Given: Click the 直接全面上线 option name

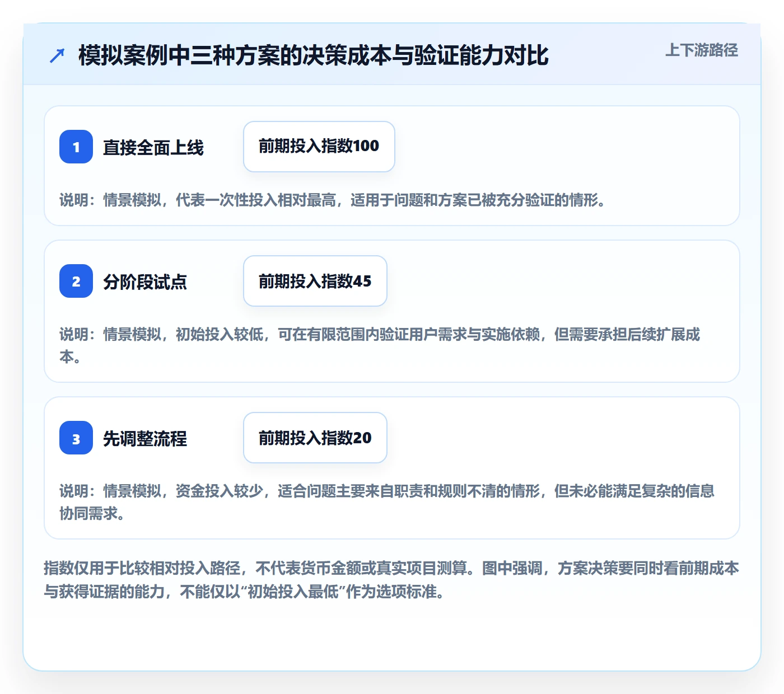Looking at the screenshot, I should pos(153,147).
